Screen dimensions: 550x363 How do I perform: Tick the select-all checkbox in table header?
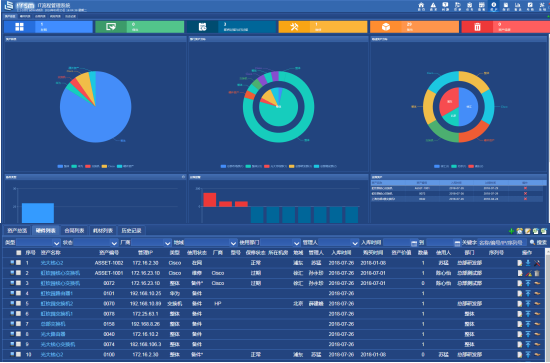pos(19,253)
